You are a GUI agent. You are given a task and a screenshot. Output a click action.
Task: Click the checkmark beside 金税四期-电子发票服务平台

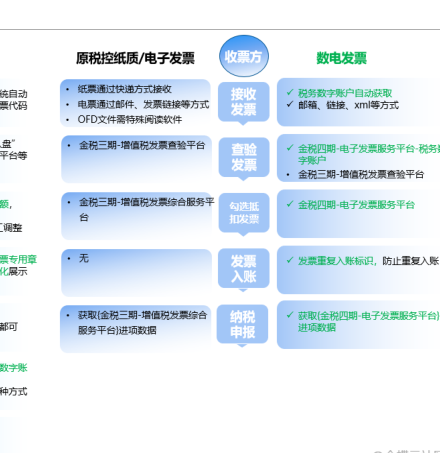coord(290,204)
